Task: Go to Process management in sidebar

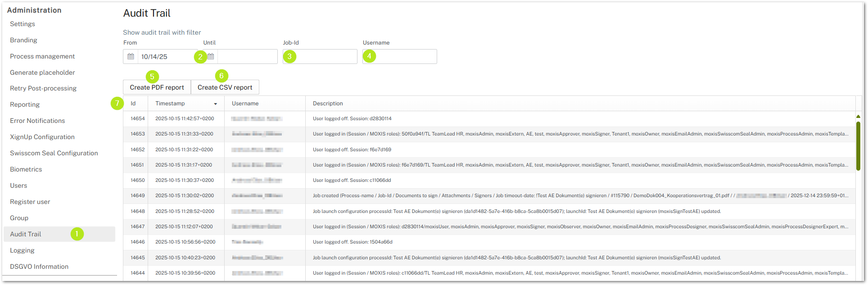Action: tap(42, 56)
